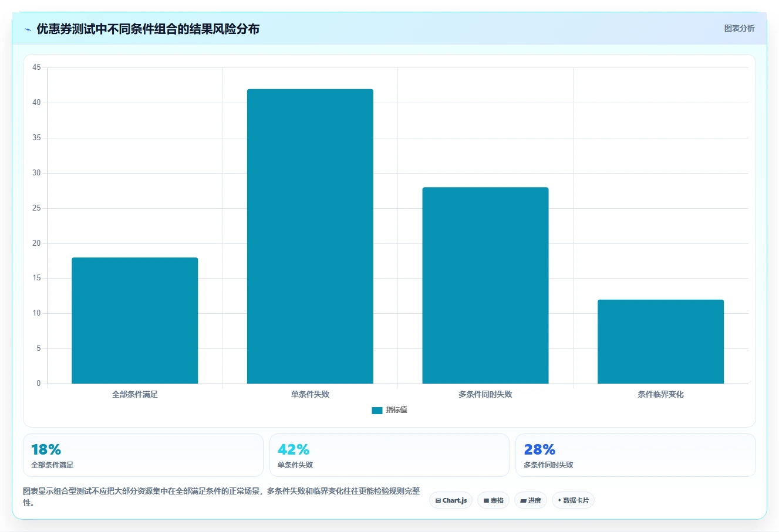Open the 42% 单条件失败 stat card
Viewport: 779px width, 532px height.
point(389,455)
